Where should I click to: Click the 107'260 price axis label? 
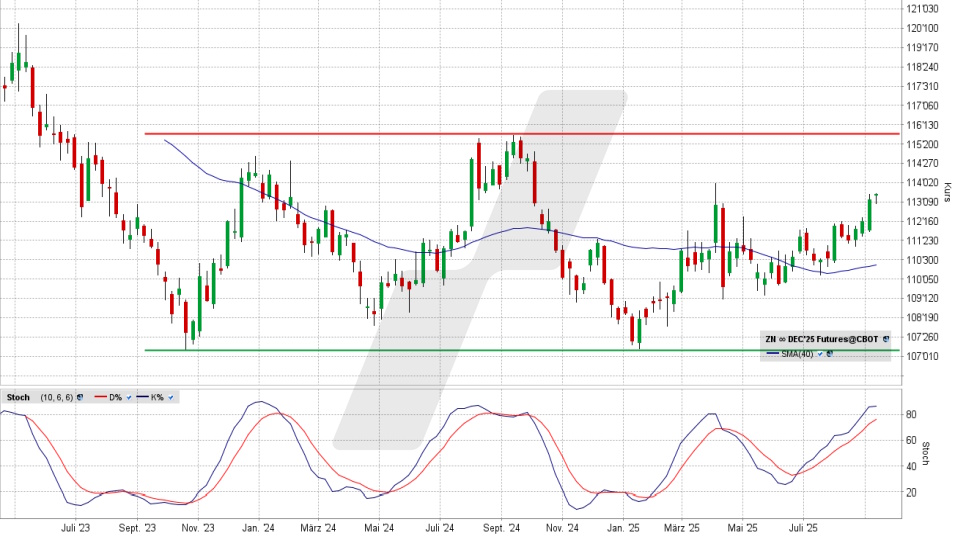(x=922, y=337)
